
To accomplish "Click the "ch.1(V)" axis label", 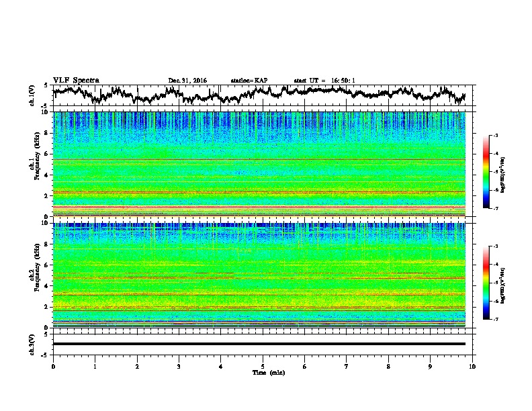I will 32,95.
